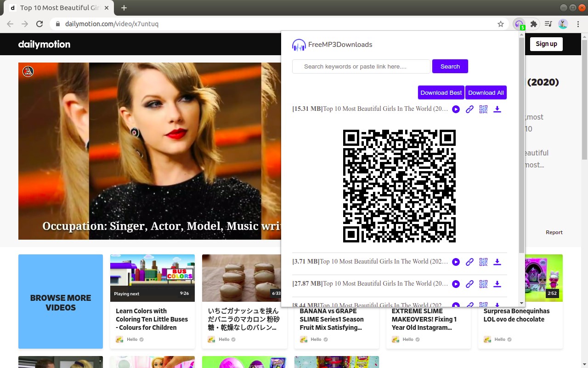This screenshot has height=368, width=588.
Task: Open a new browser tab
Action: [124, 8]
